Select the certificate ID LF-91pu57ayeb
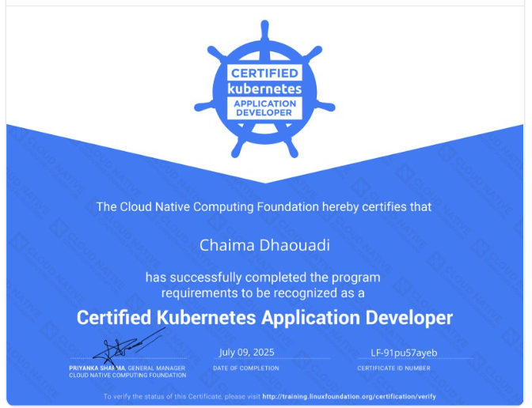Viewport: 532px width, 408px height. click(404, 353)
